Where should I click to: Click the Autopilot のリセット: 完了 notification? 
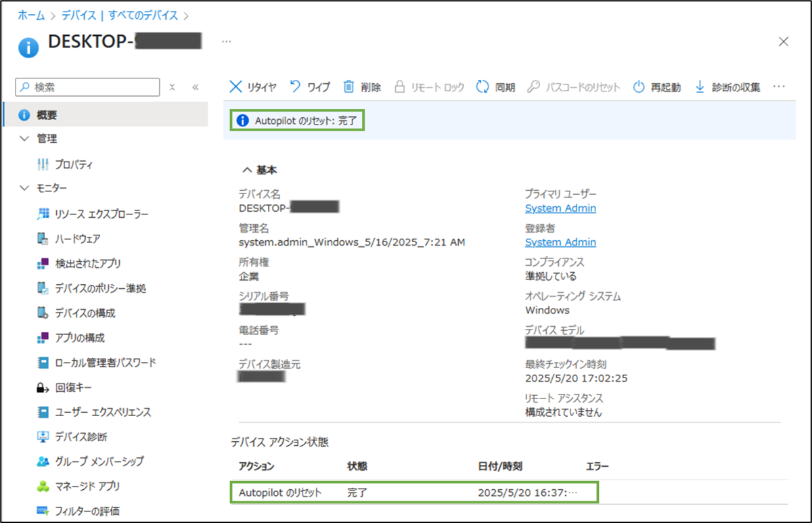tap(297, 121)
